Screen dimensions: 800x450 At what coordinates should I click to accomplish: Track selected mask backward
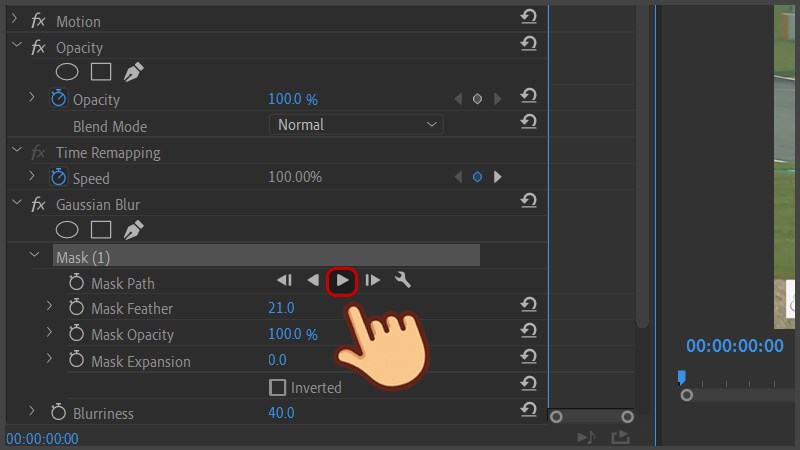[x=313, y=280]
